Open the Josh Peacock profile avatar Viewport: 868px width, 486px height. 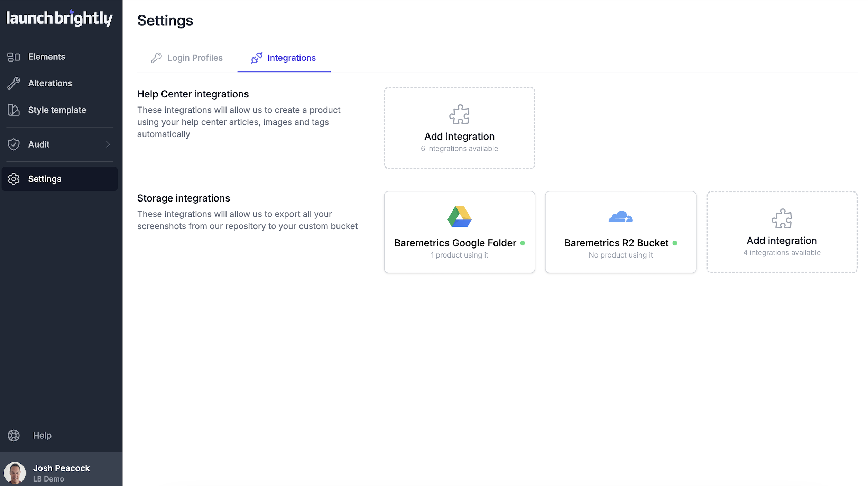(15, 473)
